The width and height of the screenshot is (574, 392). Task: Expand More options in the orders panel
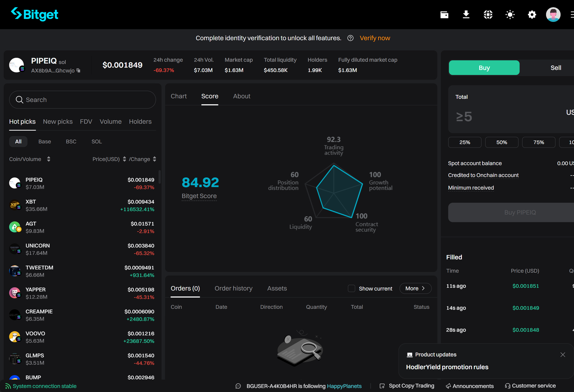pos(415,288)
